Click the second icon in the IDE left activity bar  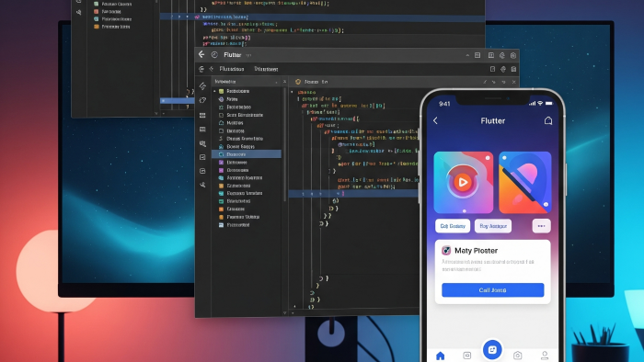point(202,100)
